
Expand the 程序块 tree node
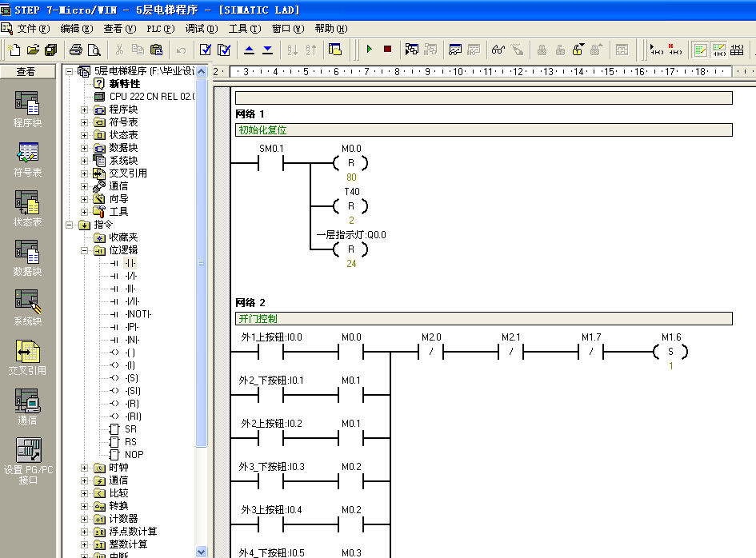click(x=84, y=110)
